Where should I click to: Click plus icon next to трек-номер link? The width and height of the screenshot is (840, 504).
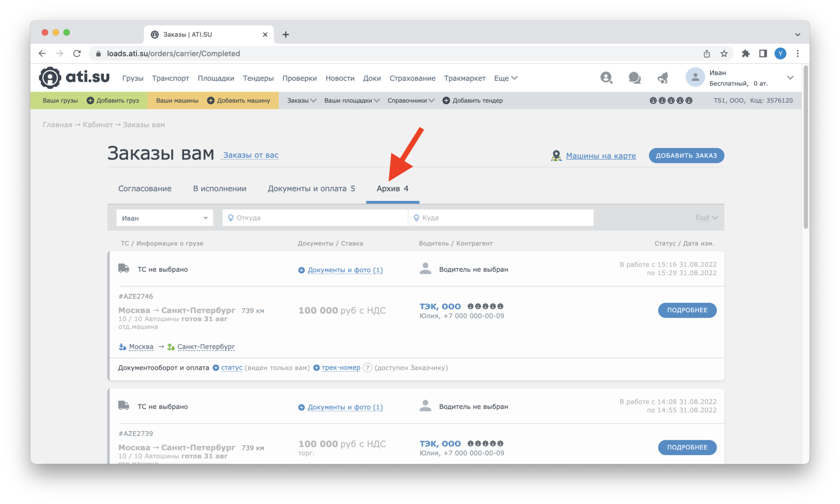point(316,368)
